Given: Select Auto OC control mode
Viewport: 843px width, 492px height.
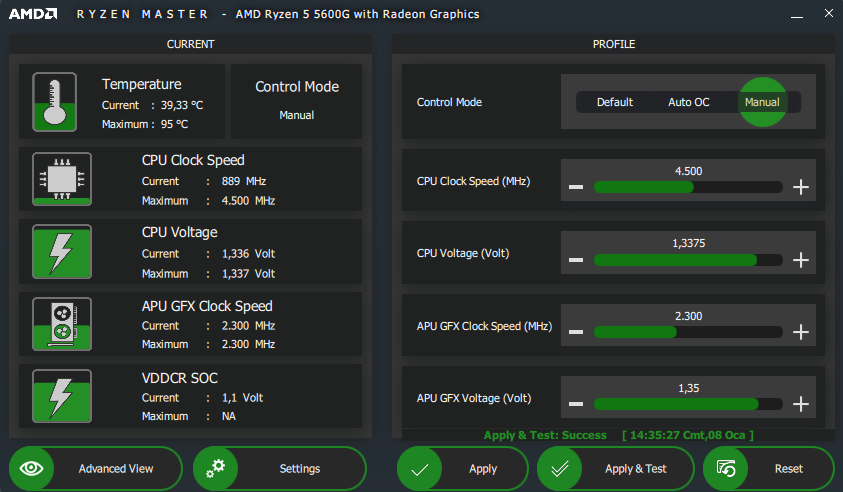Looking at the screenshot, I should [688, 102].
